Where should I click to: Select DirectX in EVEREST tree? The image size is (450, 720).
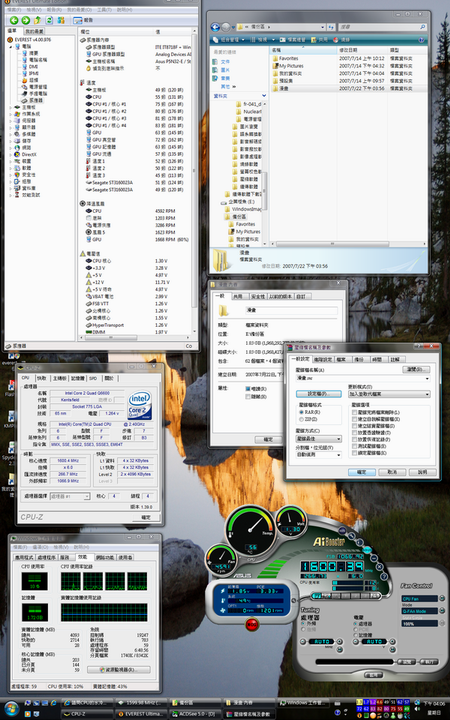tap(26, 154)
